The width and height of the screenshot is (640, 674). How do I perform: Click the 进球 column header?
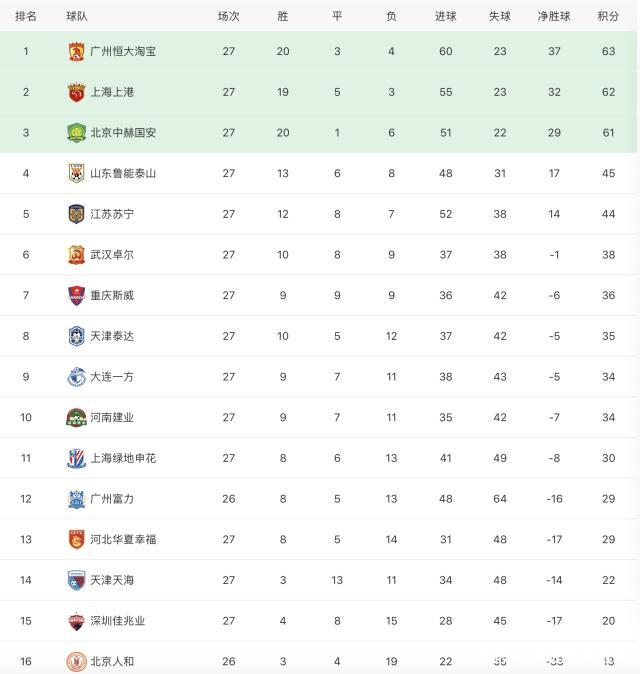coord(446,16)
